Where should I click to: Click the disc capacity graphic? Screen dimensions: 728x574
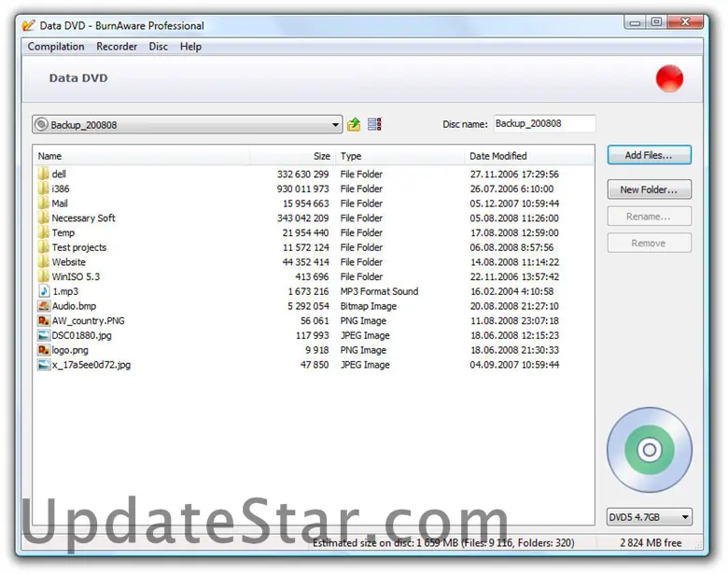click(649, 450)
